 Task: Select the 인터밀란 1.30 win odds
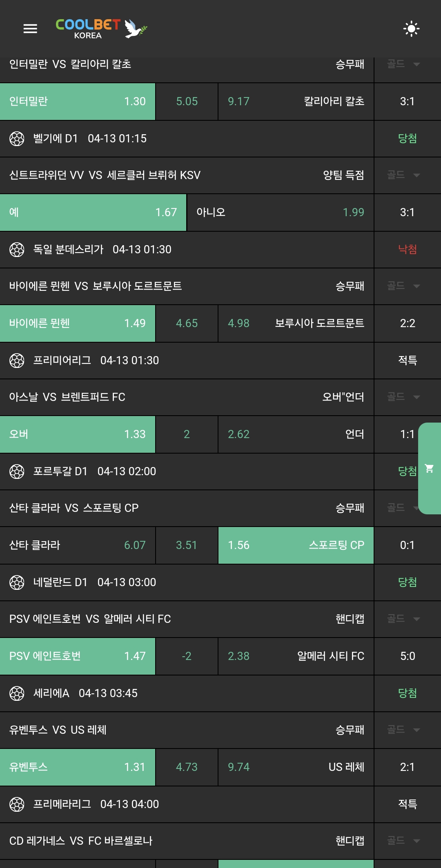point(78,102)
